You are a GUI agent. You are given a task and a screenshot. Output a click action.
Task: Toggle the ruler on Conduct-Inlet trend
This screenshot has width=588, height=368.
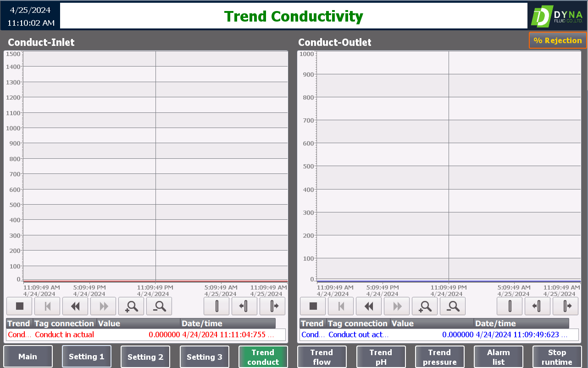tap(216, 306)
